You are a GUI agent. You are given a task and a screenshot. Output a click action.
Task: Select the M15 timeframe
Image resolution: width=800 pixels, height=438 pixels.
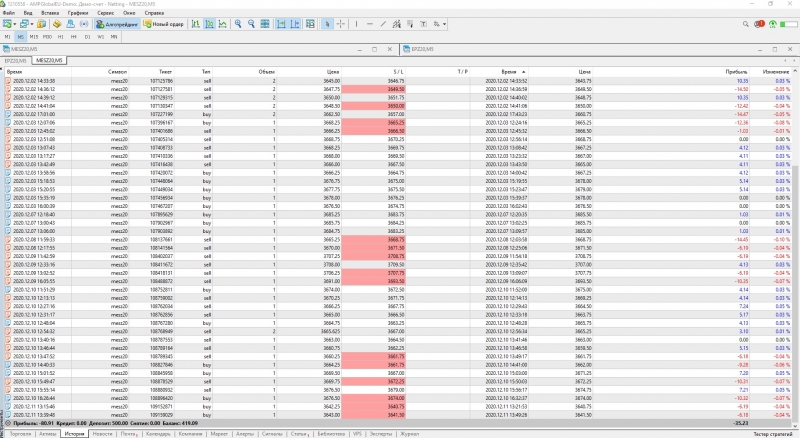34,37
